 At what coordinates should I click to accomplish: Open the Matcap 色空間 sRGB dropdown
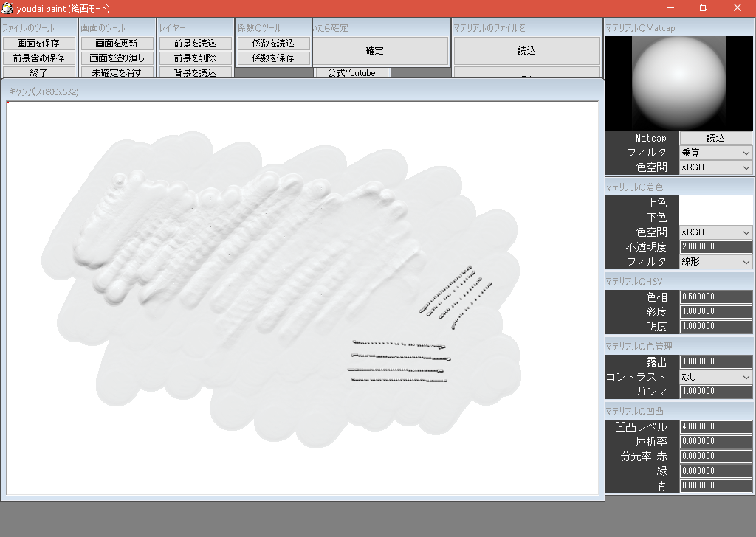715,167
